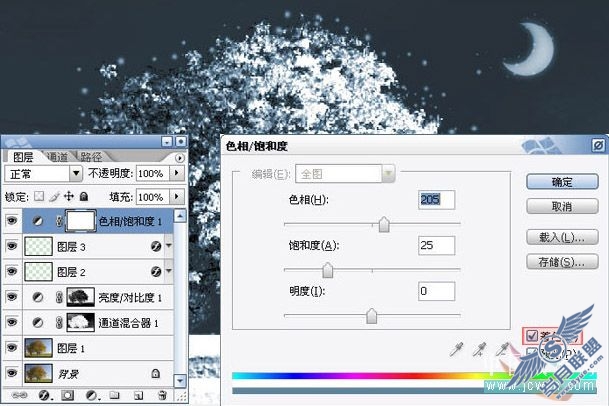The width and height of the screenshot is (609, 406).
Task: Hide the 亮度/对比度 1 layer
Action: point(12,297)
